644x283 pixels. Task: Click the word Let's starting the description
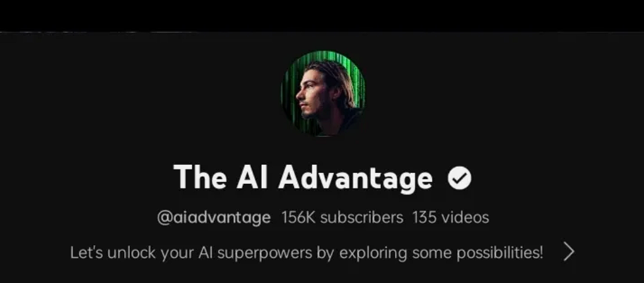coord(86,252)
